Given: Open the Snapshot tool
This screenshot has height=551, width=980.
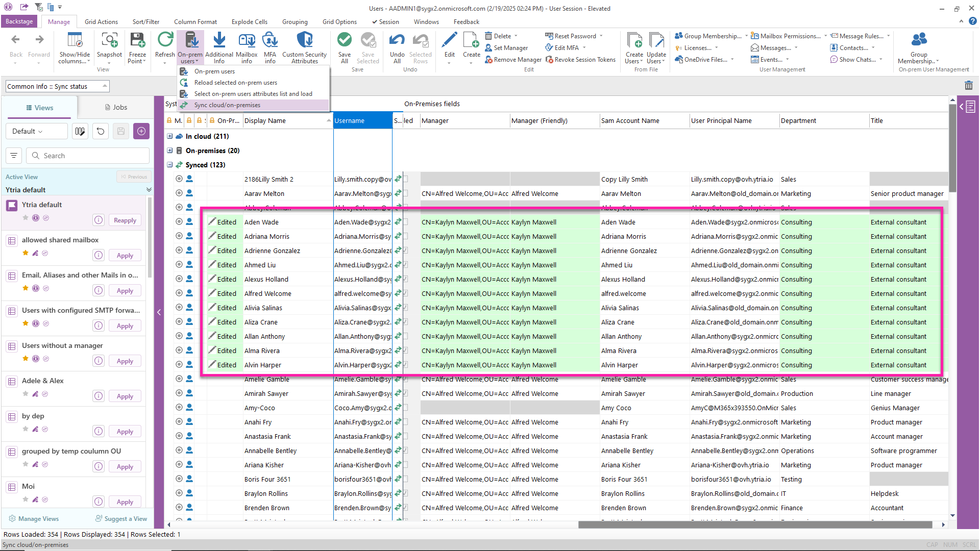Looking at the screenshot, I should click(x=109, y=40).
